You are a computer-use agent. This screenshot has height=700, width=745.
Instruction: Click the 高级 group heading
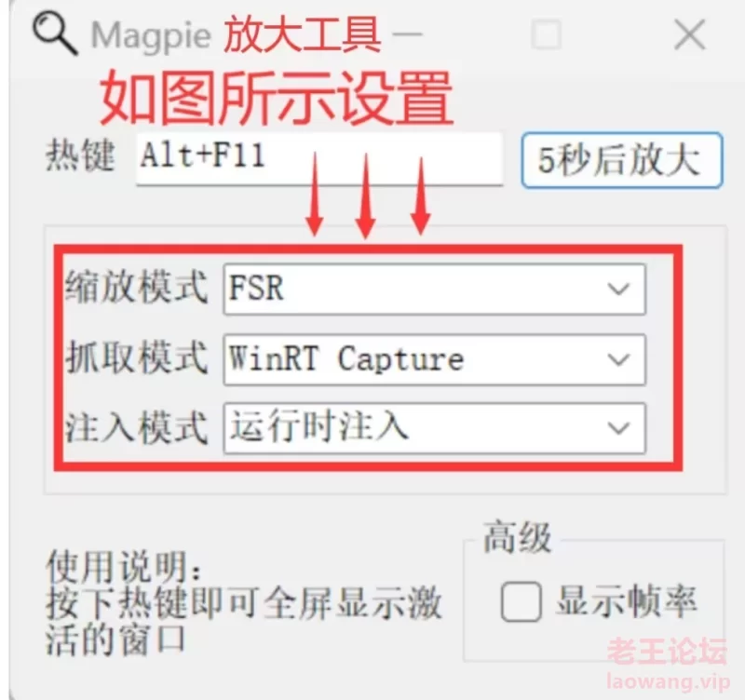(x=518, y=538)
